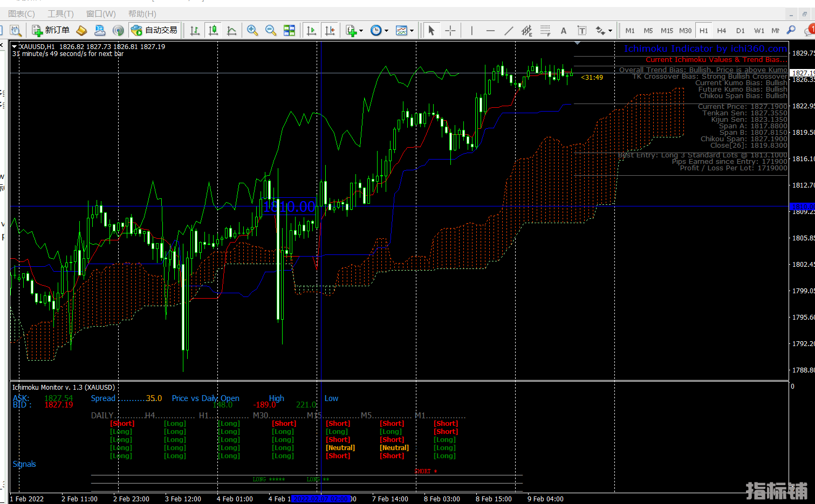This screenshot has width=815, height=504.
Task: Select the Equidistant Channel tool
Action: [x=526, y=30]
